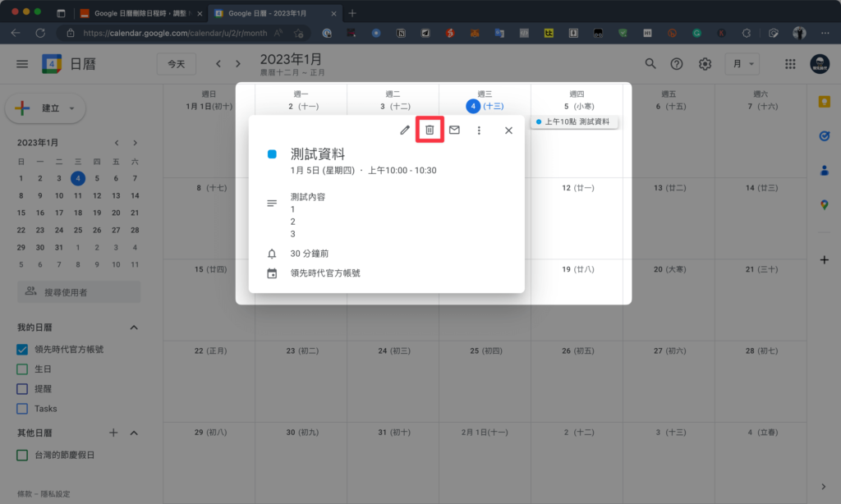Image resolution: width=841 pixels, height=504 pixels.
Task: Hide the side panel with bottom chevron
Action: pos(823,487)
